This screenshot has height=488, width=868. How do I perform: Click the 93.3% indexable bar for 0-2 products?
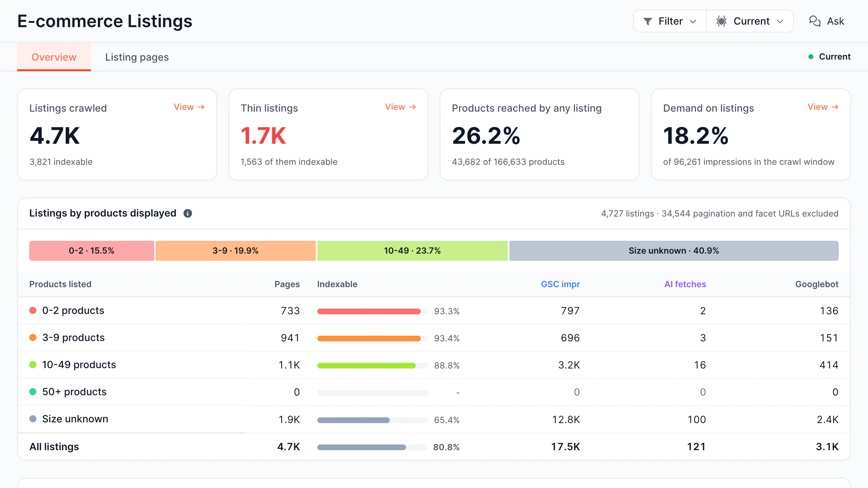(373, 311)
